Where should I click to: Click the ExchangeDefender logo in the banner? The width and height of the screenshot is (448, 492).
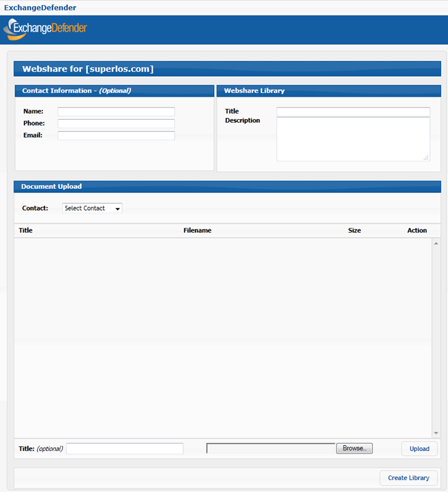pos(45,29)
